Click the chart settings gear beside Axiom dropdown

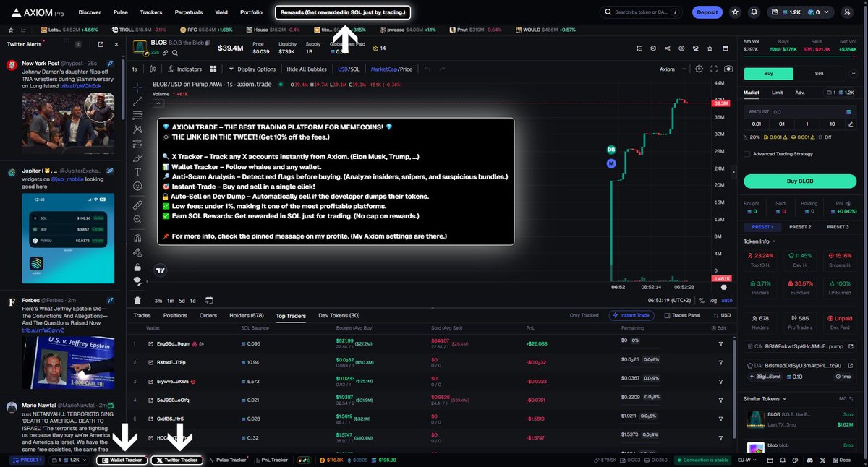[x=699, y=69]
